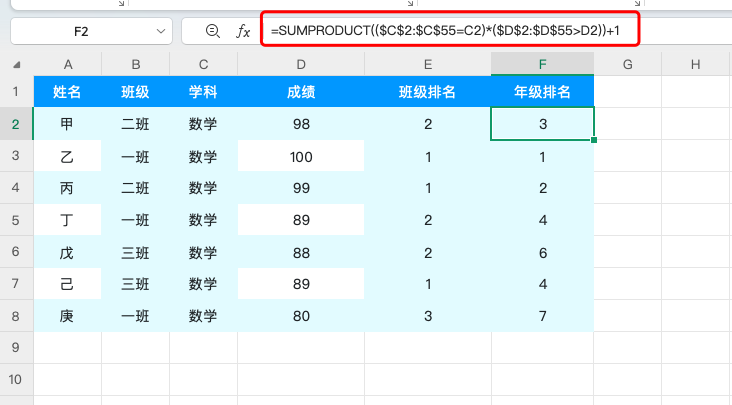The height and width of the screenshot is (405, 732).
Task: Select column F header
Action: point(542,65)
